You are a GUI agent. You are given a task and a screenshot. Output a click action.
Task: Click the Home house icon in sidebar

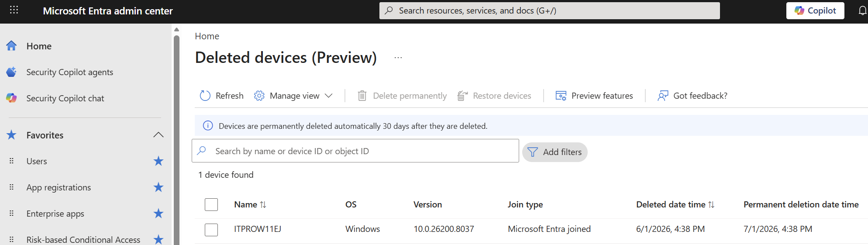point(11,45)
